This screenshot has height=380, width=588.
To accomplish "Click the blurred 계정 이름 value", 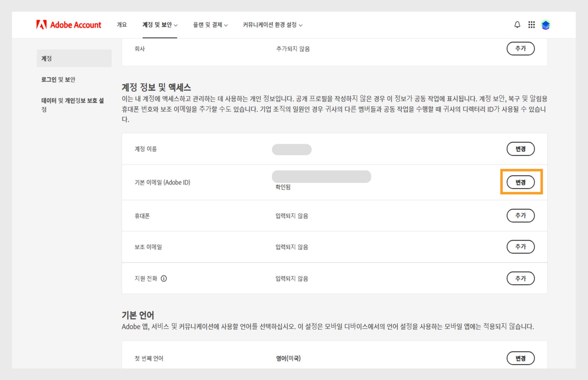I will point(292,150).
